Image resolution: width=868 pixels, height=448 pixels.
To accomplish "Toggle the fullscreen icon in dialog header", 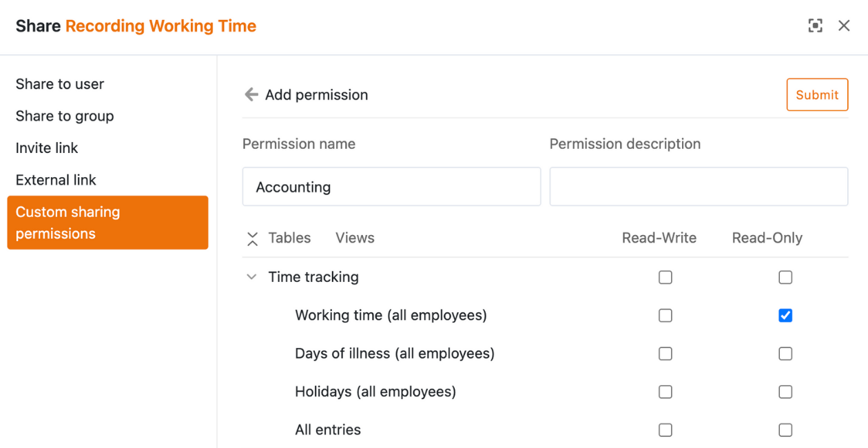I will pyautogui.click(x=815, y=26).
